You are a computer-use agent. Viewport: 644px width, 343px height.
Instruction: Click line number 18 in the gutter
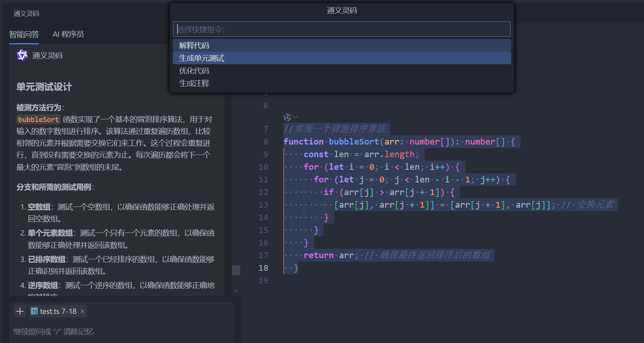coord(263,268)
